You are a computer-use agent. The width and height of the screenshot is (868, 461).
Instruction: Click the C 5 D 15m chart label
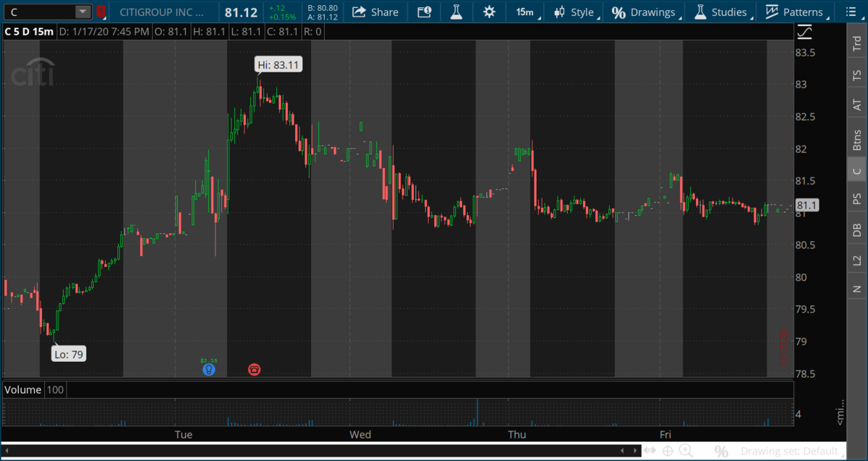pyautogui.click(x=28, y=32)
